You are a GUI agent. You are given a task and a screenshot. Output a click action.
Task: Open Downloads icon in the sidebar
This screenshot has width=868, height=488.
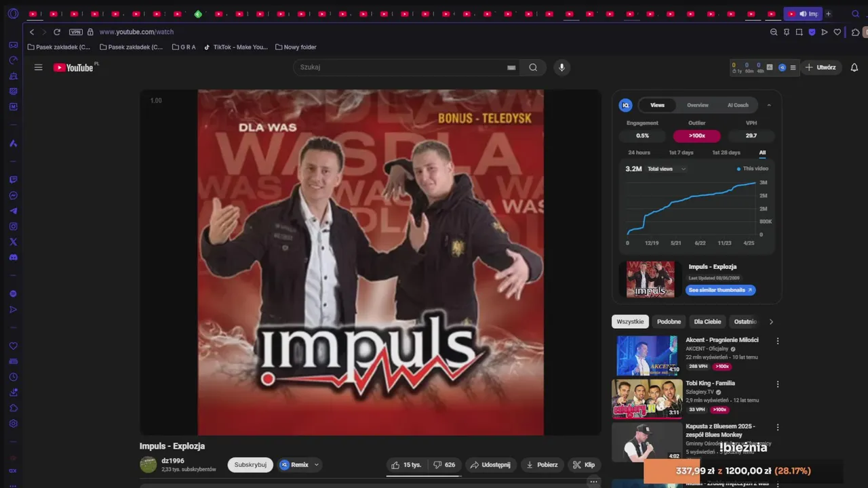13,392
